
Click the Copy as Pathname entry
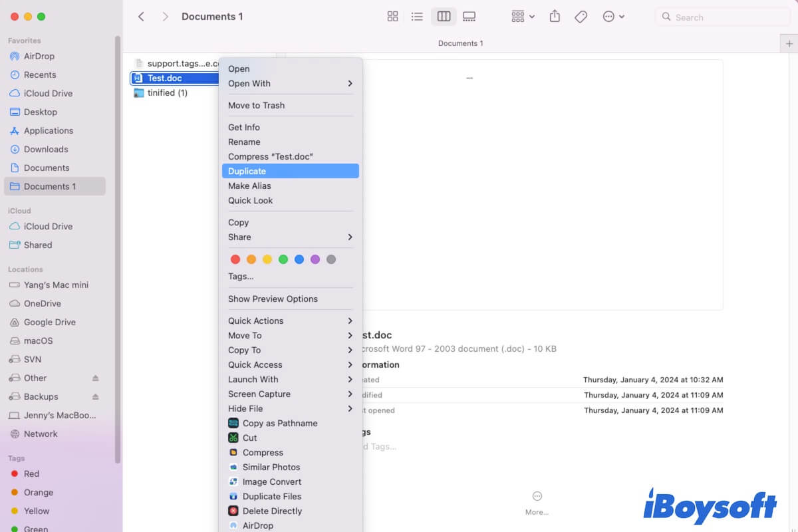pyautogui.click(x=279, y=423)
